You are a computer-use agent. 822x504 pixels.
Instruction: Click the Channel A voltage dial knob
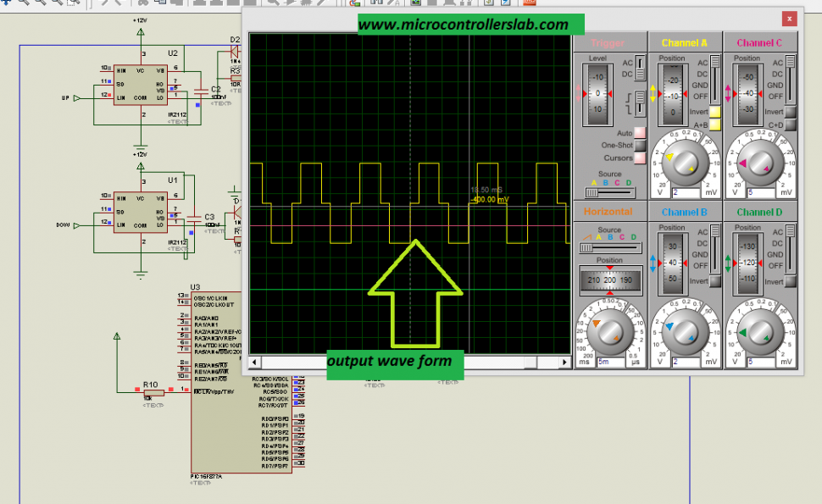pyautogui.click(x=685, y=163)
